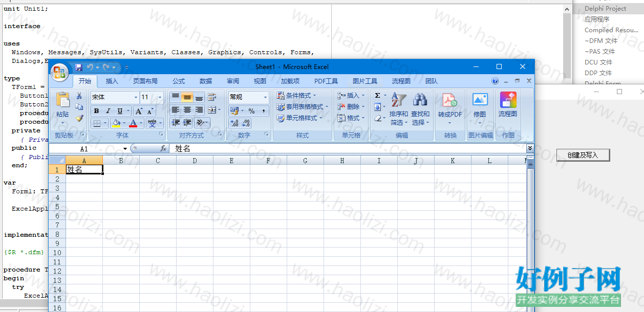Image resolution: width=644 pixels, height=312 pixels.
Task: Select the Format Painter brush
Action: (x=79, y=118)
